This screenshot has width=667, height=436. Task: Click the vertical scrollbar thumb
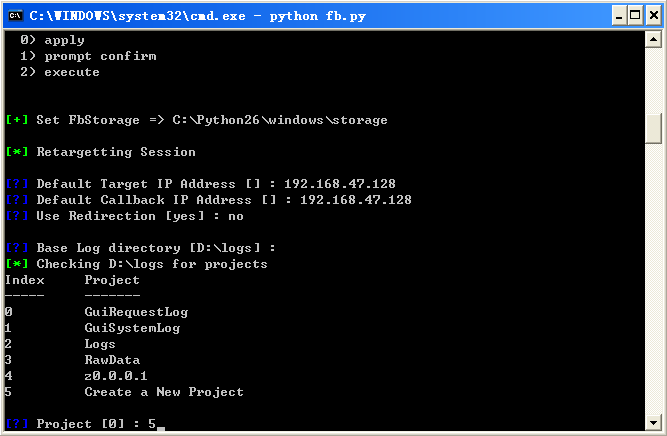653,128
